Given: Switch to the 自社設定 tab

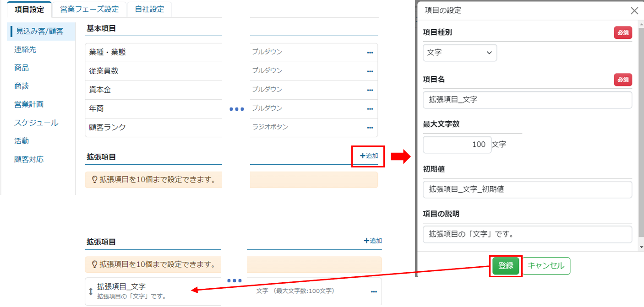Looking at the screenshot, I should tap(149, 9).
